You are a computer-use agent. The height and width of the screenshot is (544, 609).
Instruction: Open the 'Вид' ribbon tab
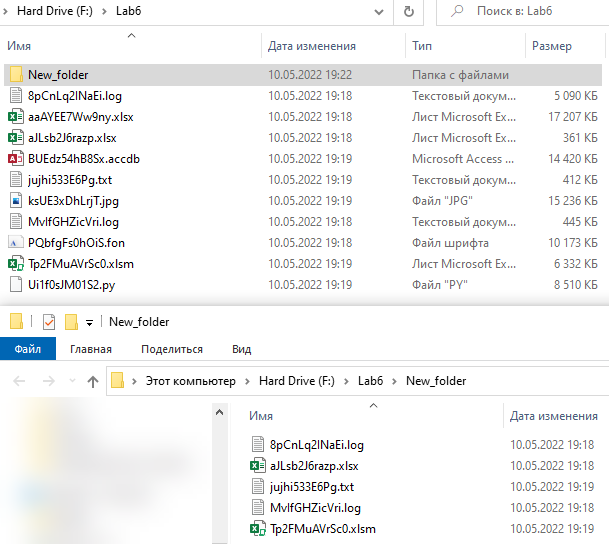pos(242,349)
